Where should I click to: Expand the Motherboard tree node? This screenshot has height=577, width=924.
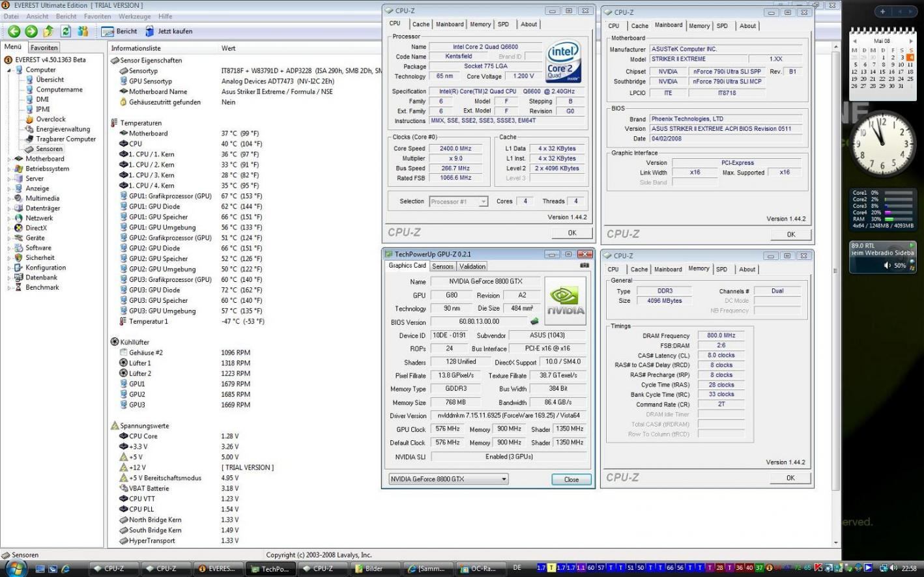point(9,159)
